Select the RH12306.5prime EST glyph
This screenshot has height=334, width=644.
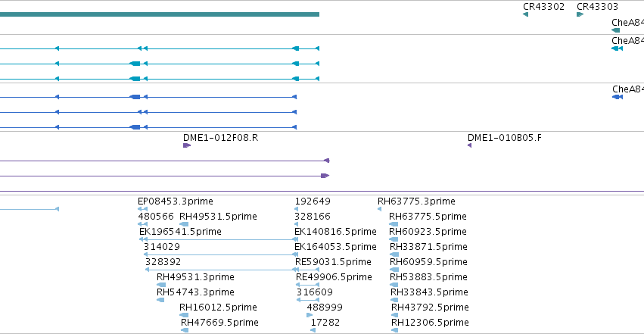(x=395, y=330)
